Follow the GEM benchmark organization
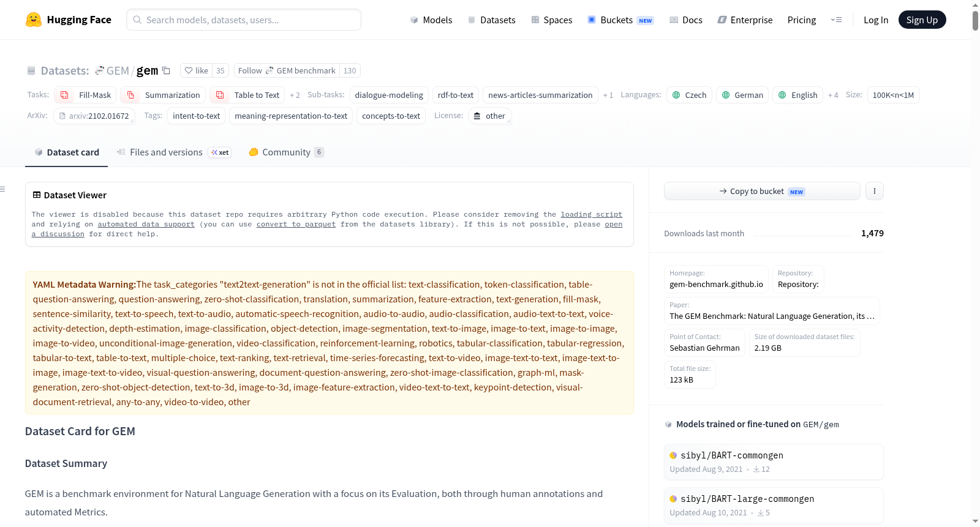 287,70
